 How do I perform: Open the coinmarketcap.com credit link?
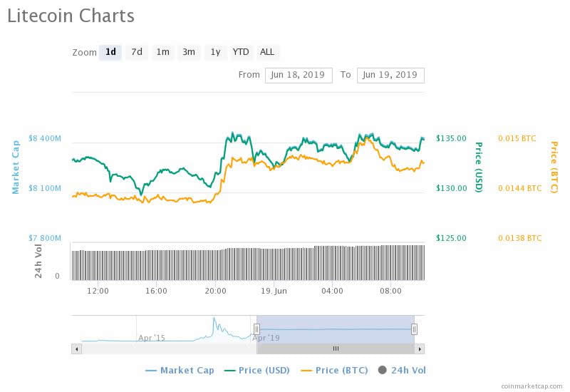coord(532,386)
